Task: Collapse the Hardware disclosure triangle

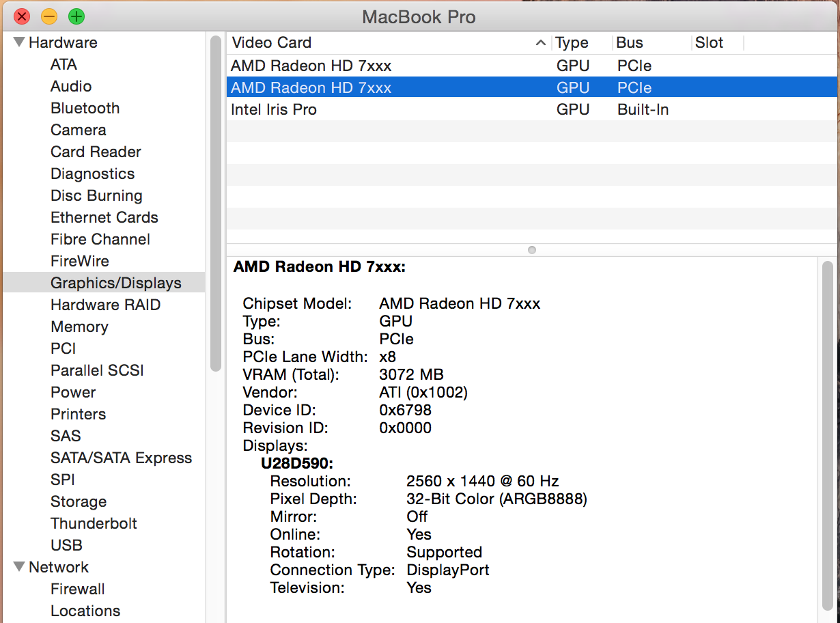Action: (18, 42)
